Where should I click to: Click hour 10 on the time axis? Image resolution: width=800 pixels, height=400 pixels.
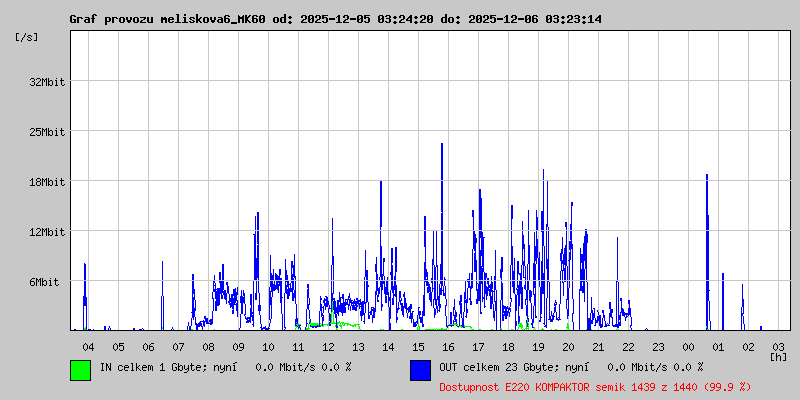click(268, 346)
